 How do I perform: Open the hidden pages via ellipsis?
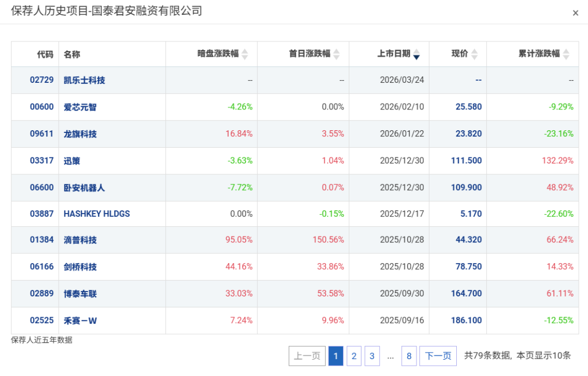point(390,356)
